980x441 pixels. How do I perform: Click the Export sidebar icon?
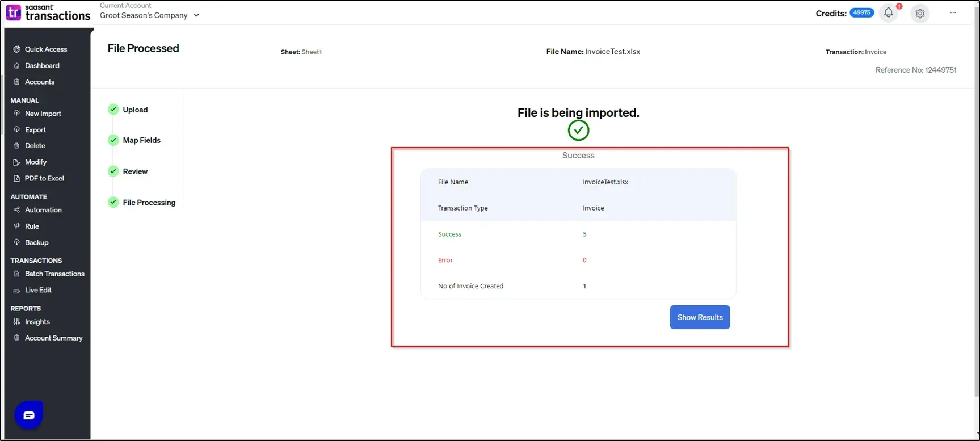16,130
